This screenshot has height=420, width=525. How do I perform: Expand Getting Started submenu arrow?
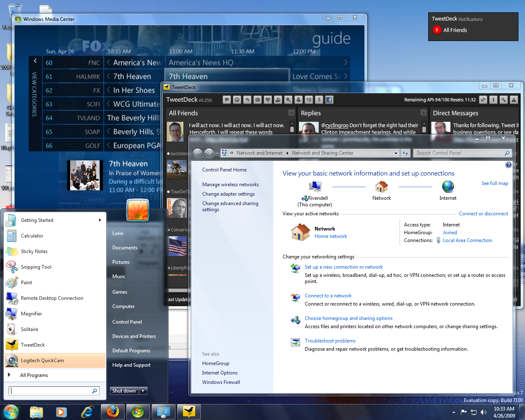100,220
